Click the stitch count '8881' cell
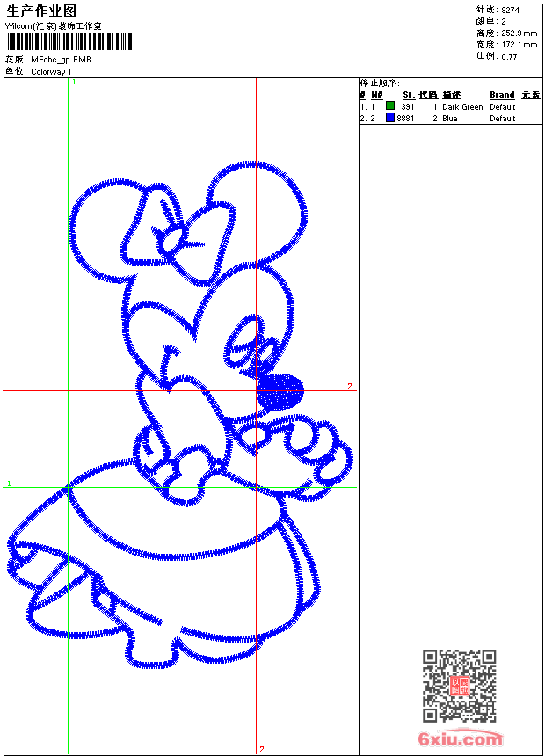 405,118
